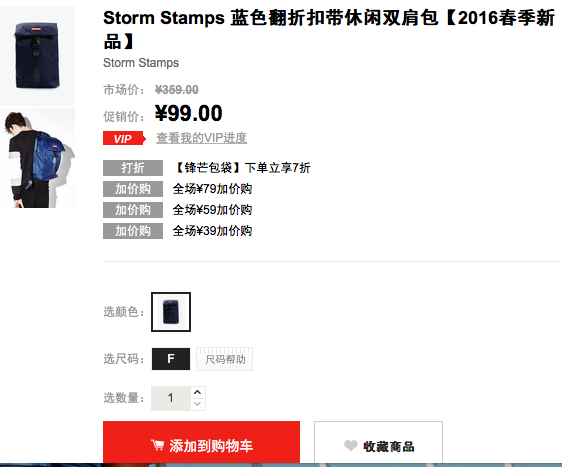Click the 打折 discount tag
This screenshot has width=562, height=467.
coord(133,168)
